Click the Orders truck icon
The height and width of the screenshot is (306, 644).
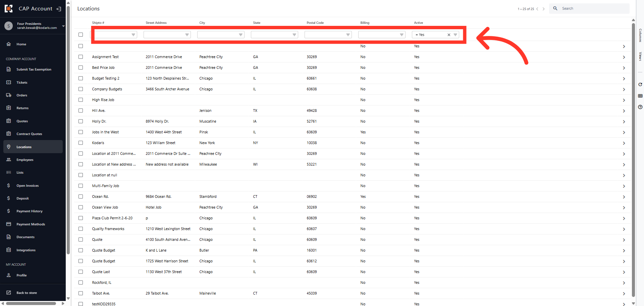9,95
